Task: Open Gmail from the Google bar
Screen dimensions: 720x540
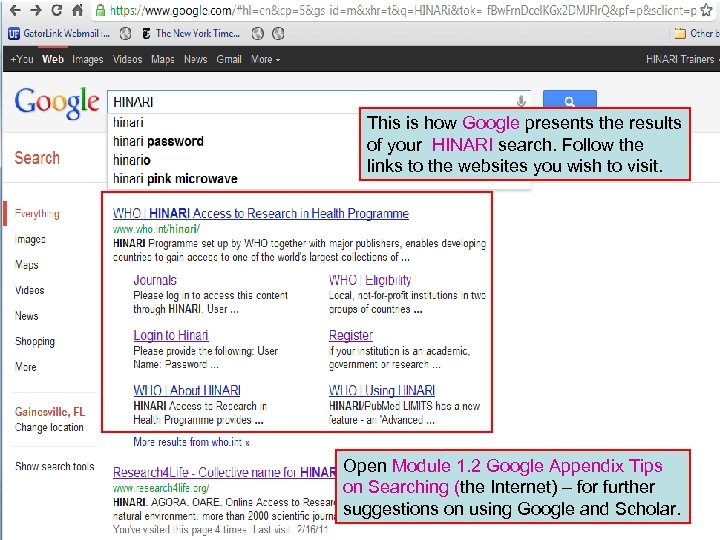Action: (x=229, y=59)
